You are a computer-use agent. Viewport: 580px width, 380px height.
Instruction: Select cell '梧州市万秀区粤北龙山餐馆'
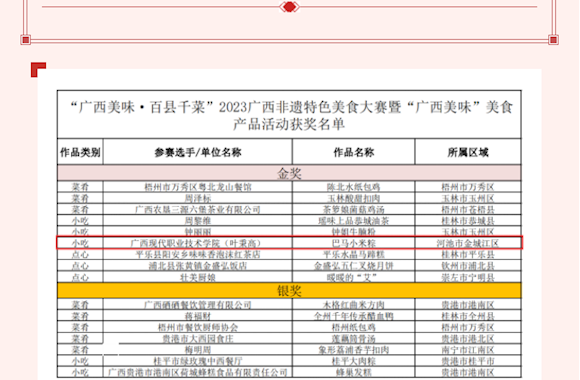pos(198,187)
